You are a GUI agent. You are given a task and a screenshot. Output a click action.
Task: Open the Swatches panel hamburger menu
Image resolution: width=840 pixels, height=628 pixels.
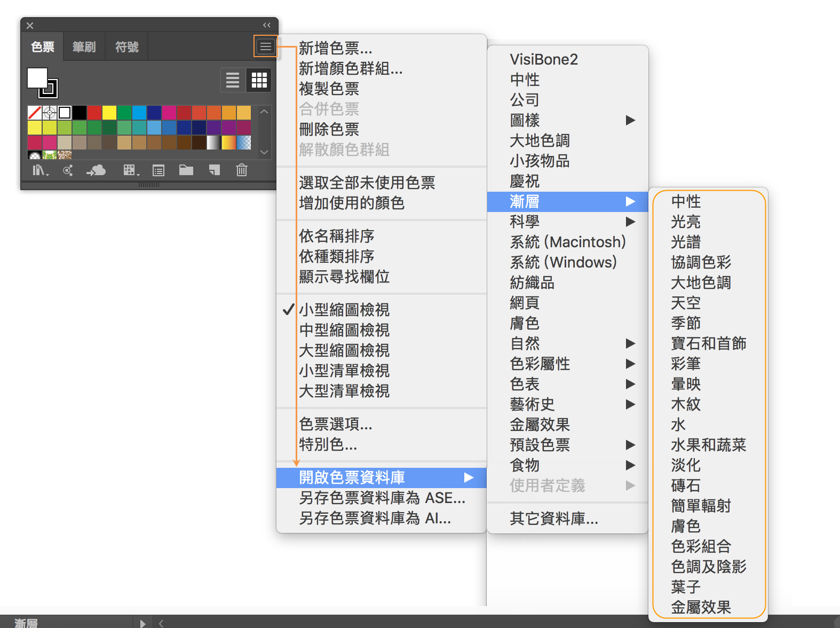pyautogui.click(x=265, y=47)
